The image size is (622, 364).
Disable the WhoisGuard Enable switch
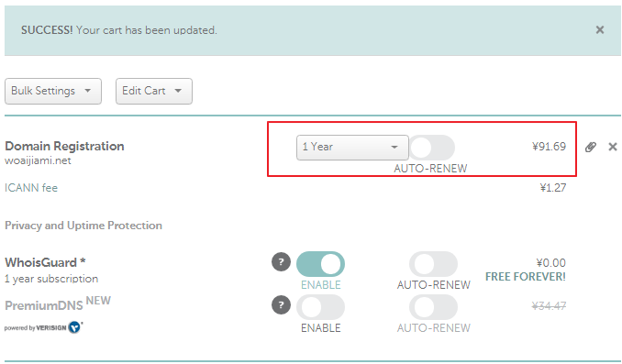click(320, 264)
